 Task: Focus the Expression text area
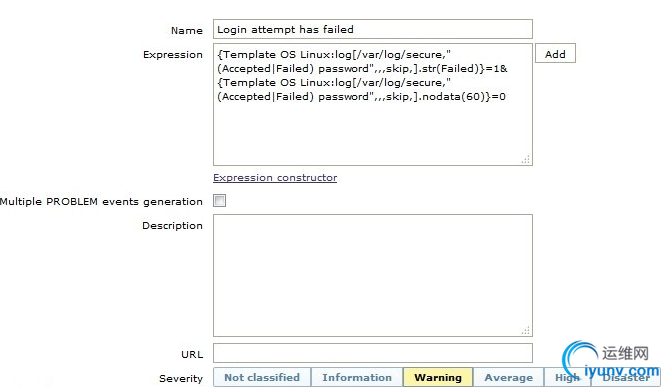[372, 104]
